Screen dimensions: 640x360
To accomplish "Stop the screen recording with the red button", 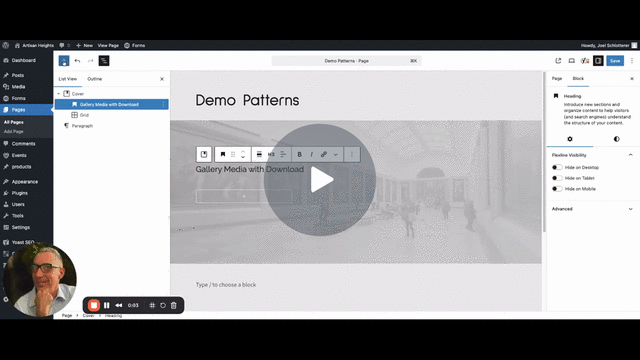I will [93, 305].
